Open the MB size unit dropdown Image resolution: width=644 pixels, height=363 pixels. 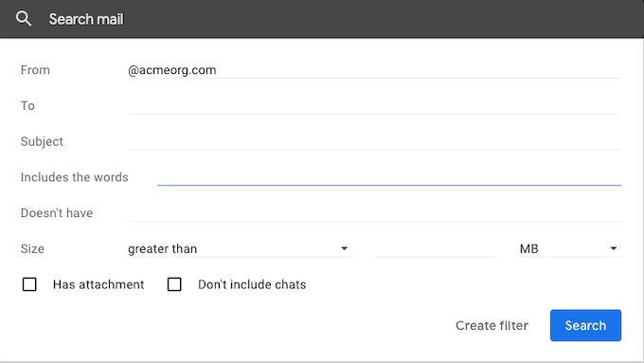tap(570, 248)
